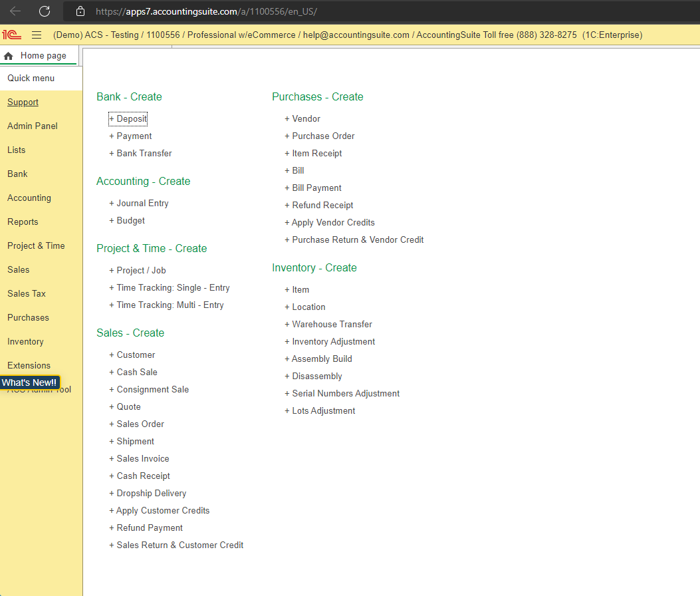This screenshot has width=700, height=596.
Task: Create a new Deposit
Action: pyautogui.click(x=128, y=119)
